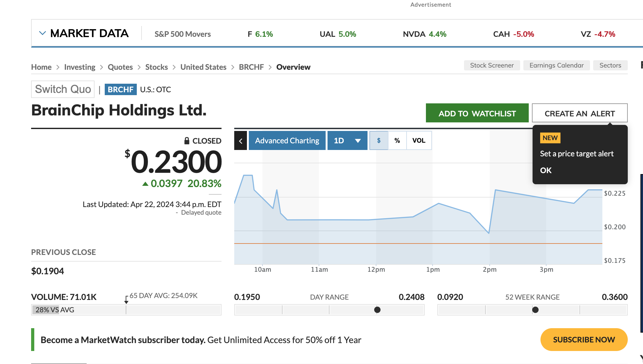Click the $0.225 chart price label
This screenshot has width=643, height=364.
[x=615, y=193]
